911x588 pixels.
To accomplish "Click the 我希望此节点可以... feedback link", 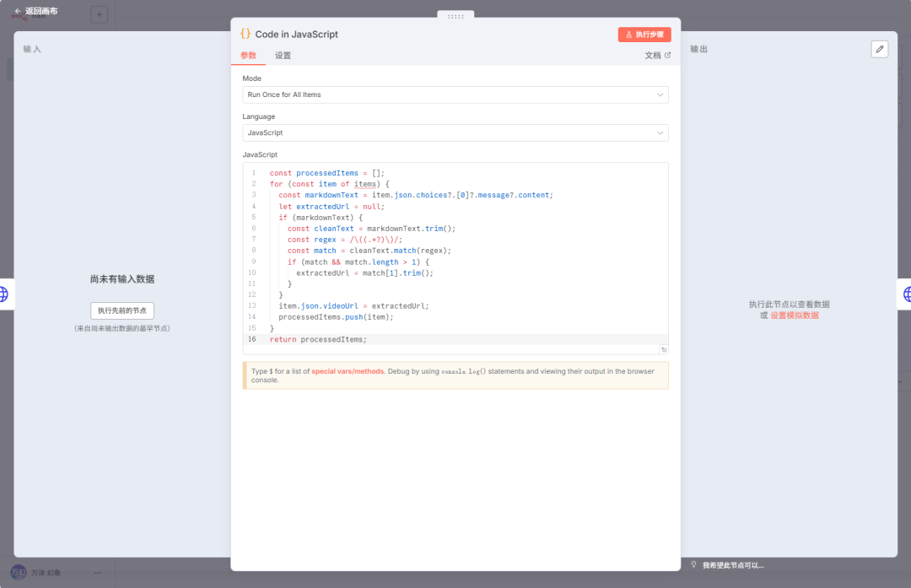I will pyautogui.click(x=733, y=565).
